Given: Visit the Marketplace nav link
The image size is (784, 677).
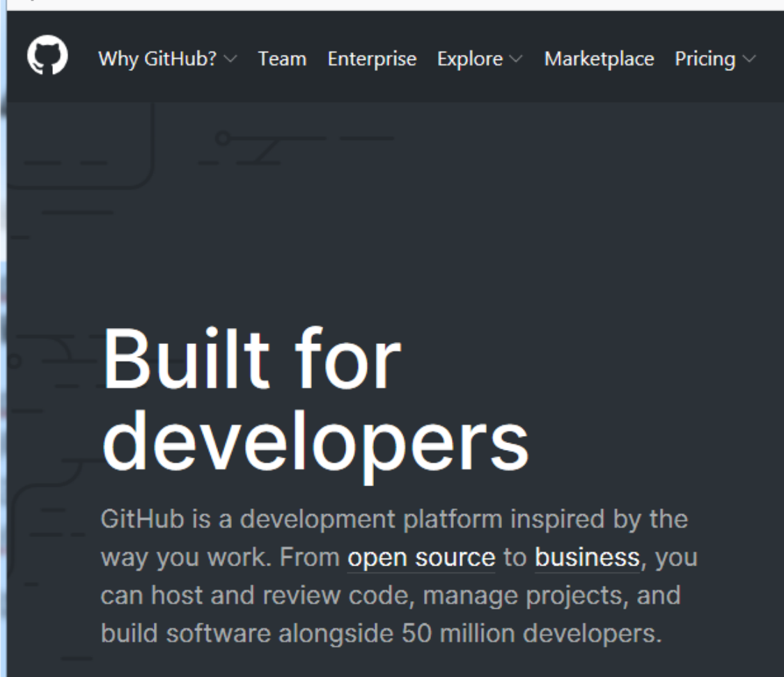Looking at the screenshot, I should pos(599,59).
